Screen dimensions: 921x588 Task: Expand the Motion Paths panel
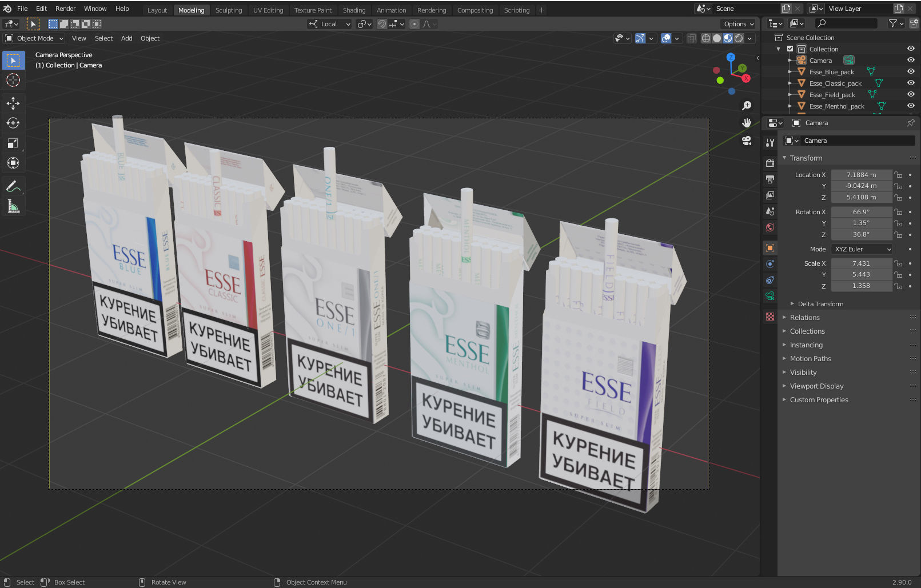810,359
